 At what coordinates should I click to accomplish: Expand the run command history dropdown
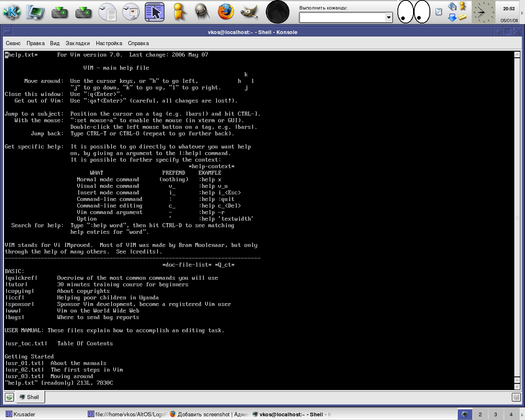tap(389, 17)
